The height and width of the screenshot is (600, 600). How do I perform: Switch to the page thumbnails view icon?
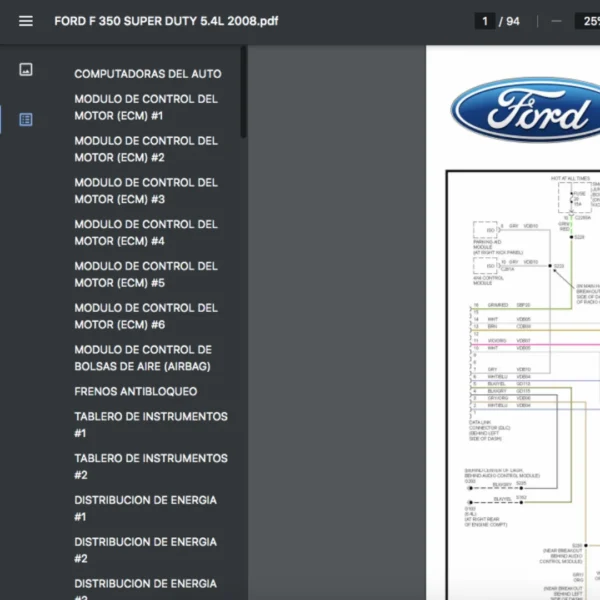pyautogui.click(x=26, y=70)
